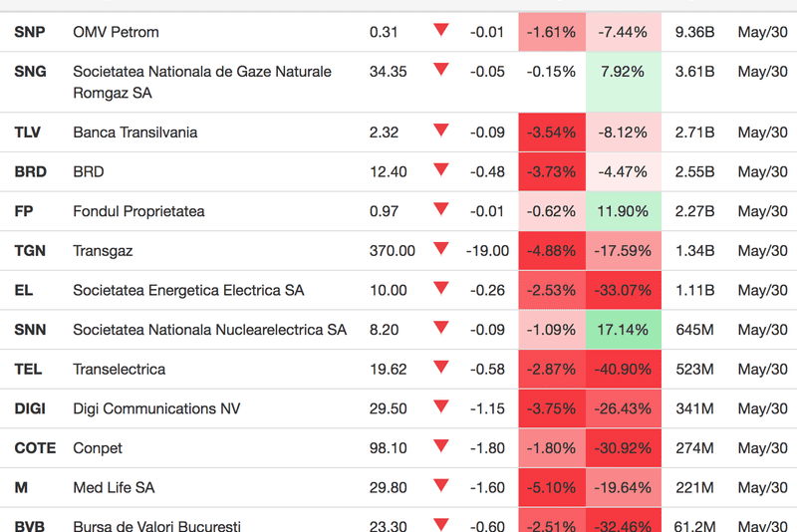Click the Conpet company name
This screenshot has width=797, height=532.
pyautogui.click(x=99, y=448)
